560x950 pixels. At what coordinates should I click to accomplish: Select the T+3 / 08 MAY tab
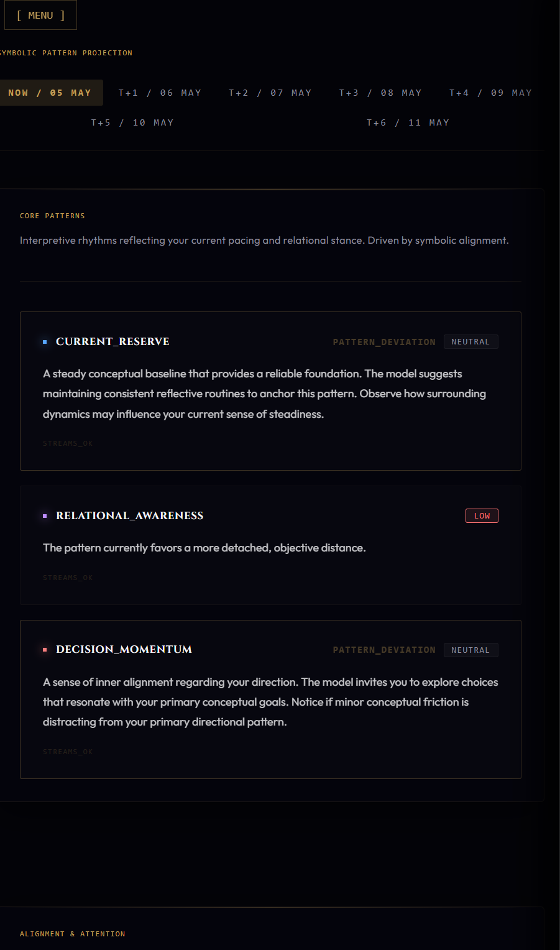point(380,93)
